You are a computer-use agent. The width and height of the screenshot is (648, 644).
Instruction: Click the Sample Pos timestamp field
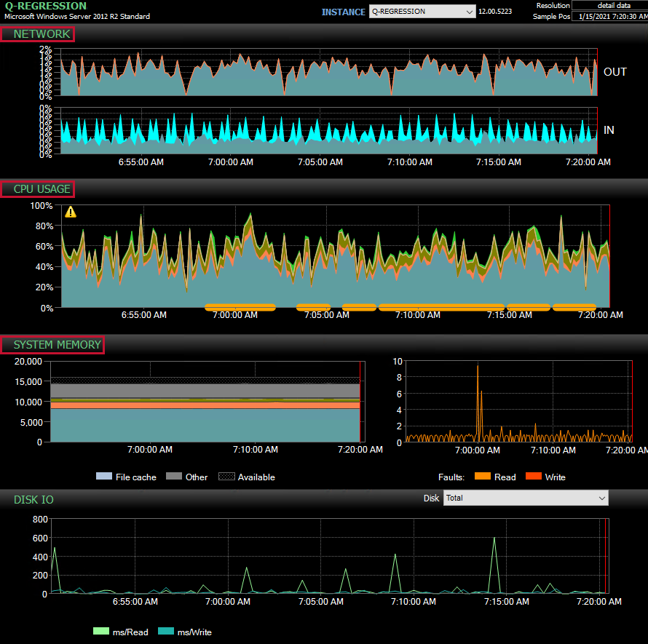[615, 15]
